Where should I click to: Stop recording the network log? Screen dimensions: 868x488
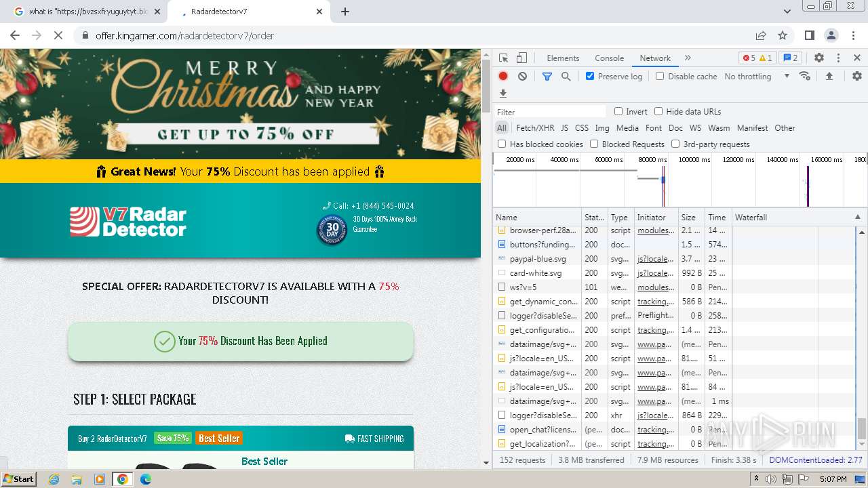(503, 77)
